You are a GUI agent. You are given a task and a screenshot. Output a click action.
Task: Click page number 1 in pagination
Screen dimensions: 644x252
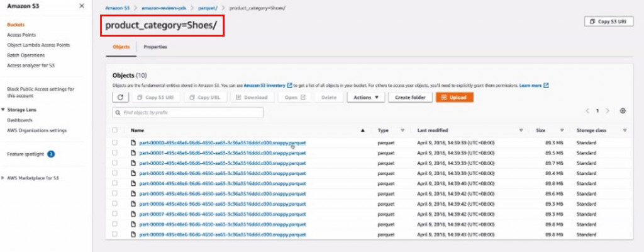pyautogui.click(x=597, y=111)
